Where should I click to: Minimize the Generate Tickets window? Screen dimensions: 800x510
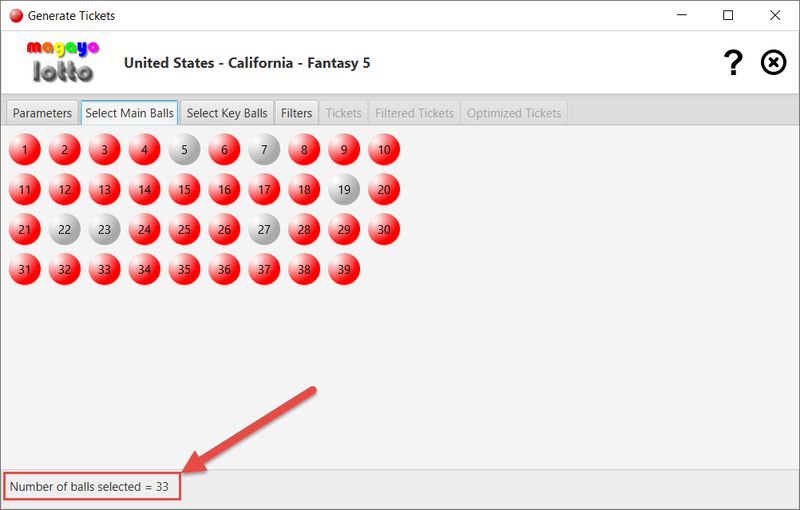pos(682,15)
